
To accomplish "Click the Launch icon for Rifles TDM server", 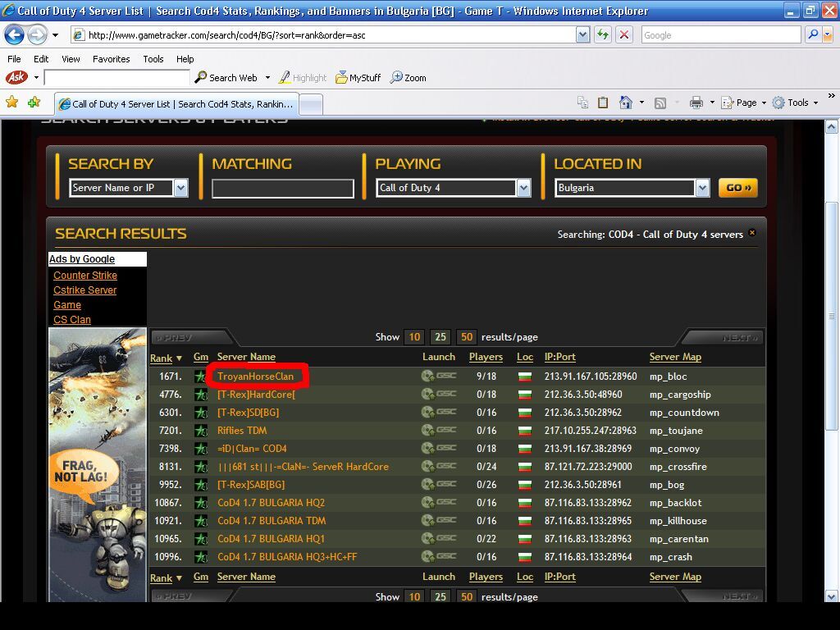I will [x=439, y=430].
